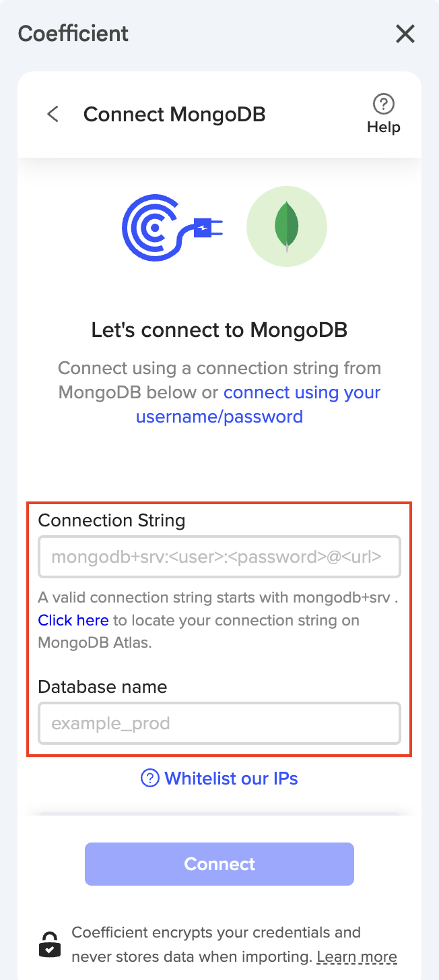Open the Learn more link
Screen dimensions: 439x980
(357, 956)
